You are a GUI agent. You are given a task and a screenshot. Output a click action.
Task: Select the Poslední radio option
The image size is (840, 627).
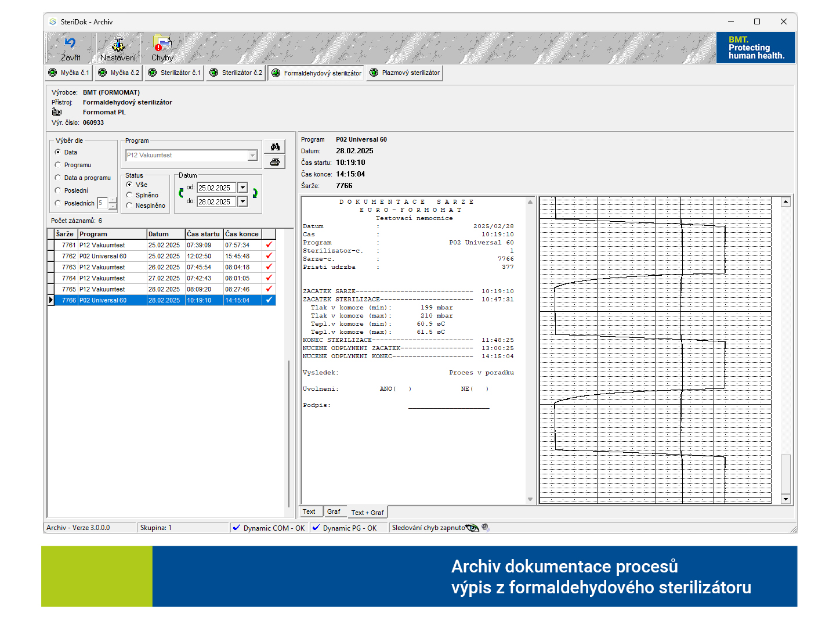point(58,190)
